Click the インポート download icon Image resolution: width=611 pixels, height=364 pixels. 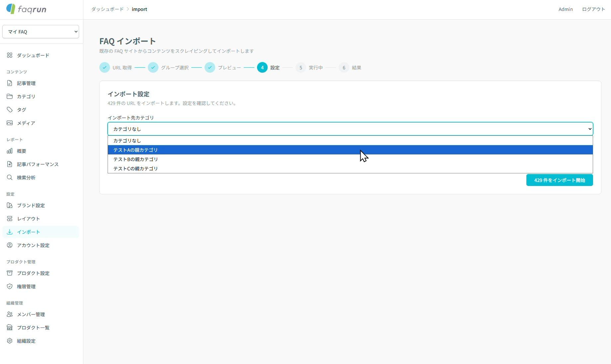click(10, 232)
